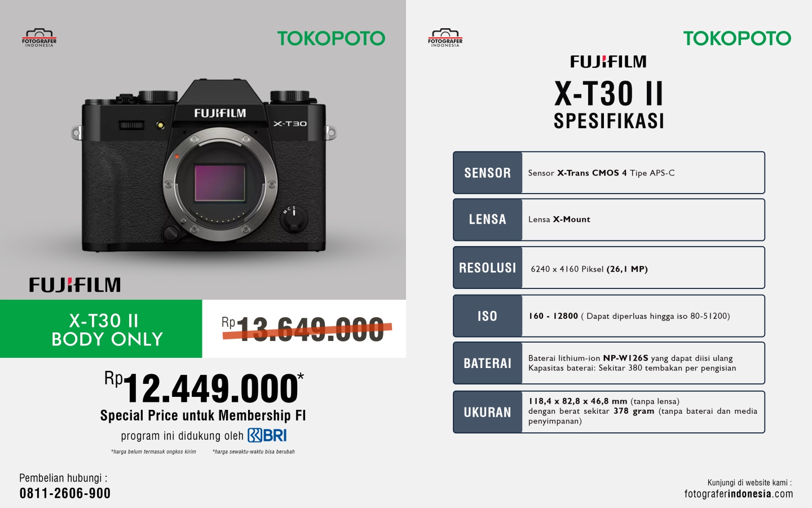Select the SENSOR specification label
This screenshot has height=508, width=812.
488,173
